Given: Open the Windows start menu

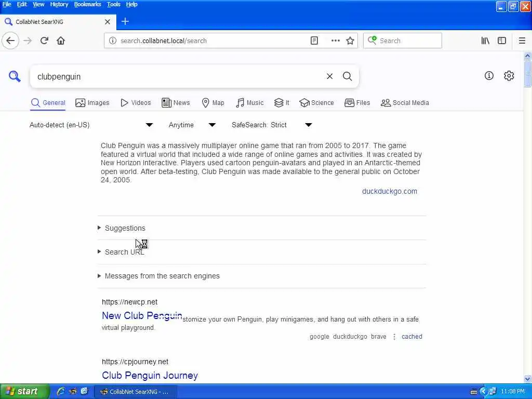Looking at the screenshot, I should pyautogui.click(x=24, y=392).
